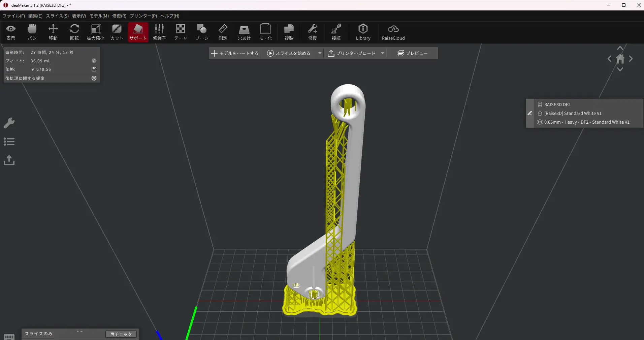Open the スライス(S) menu
Image resolution: width=644 pixels, height=340 pixels.
point(57,16)
